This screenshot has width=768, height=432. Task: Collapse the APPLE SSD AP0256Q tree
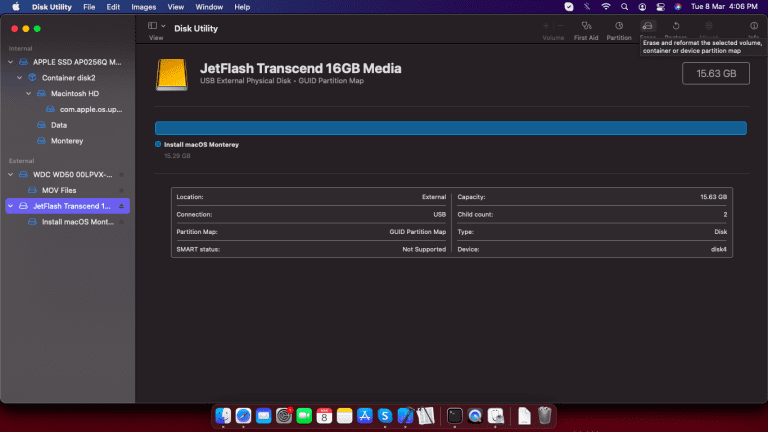click(x=11, y=62)
